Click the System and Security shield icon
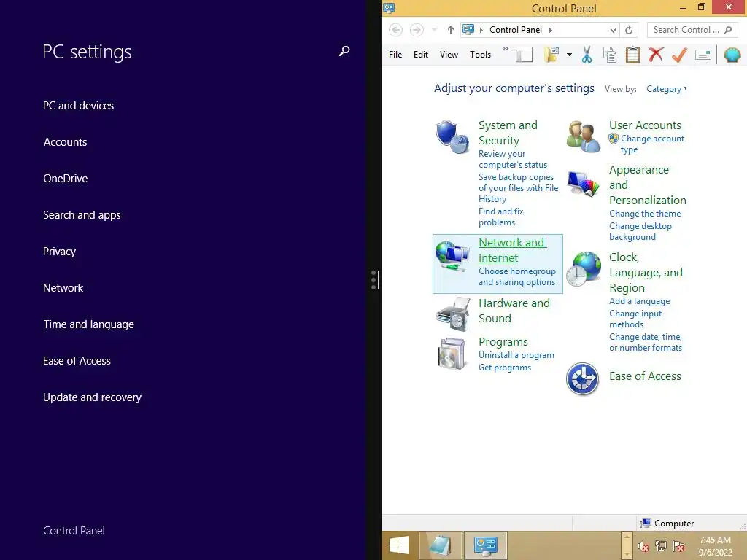This screenshot has width=747, height=560. click(452, 136)
